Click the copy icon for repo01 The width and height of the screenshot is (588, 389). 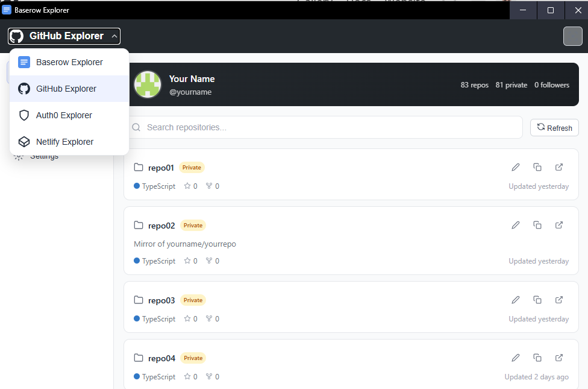pos(537,167)
